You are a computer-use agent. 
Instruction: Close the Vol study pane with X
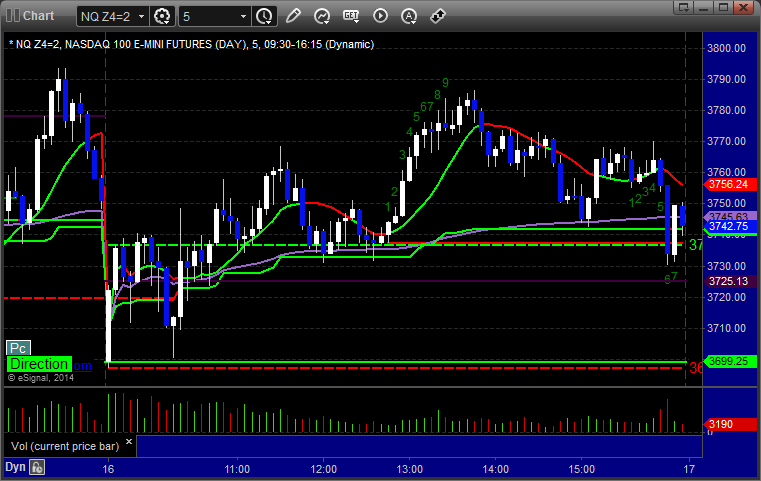[x=129, y=442]
